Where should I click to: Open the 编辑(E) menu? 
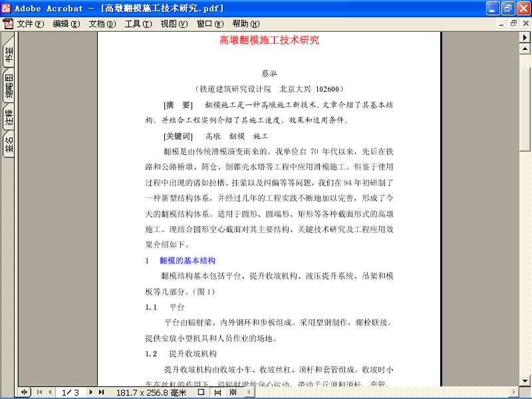(66, 24)
